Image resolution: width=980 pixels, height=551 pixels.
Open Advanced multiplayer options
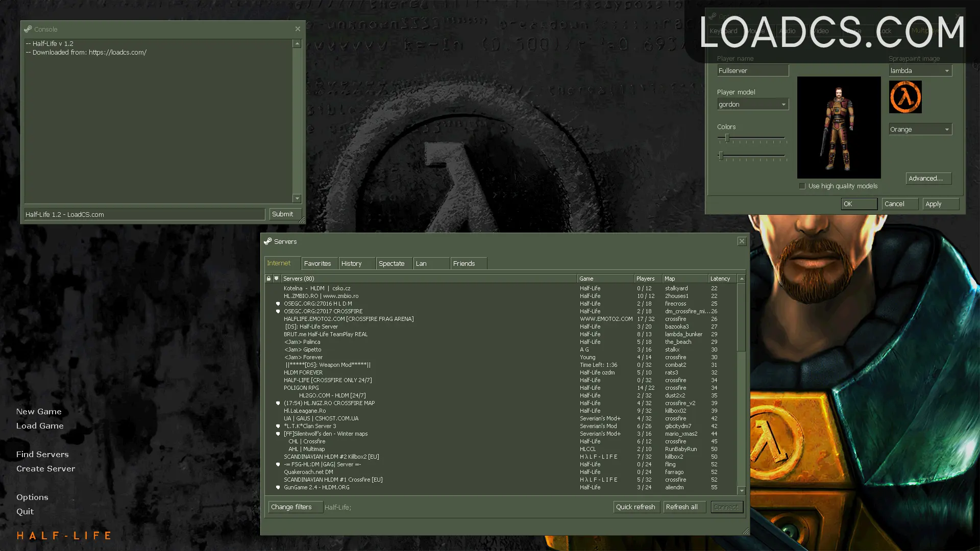coord(928,179)
